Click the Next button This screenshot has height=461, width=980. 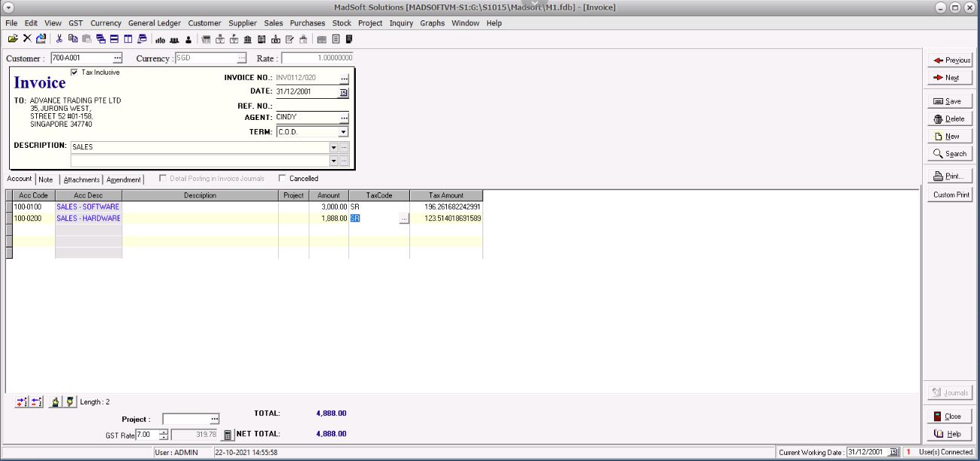coord(950,78)
